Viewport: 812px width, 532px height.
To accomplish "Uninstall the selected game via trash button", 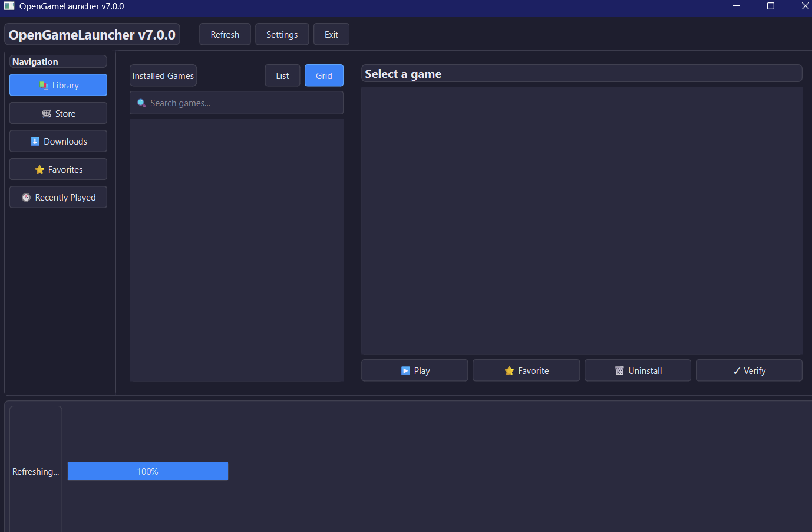I will [638, 370].
